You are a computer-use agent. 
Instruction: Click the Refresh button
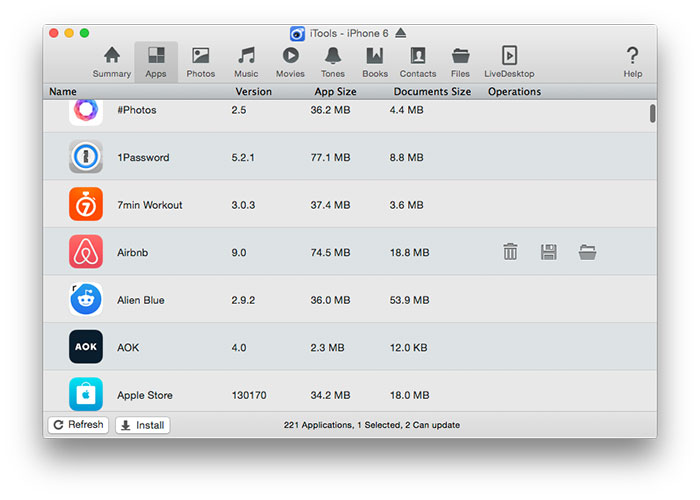click(x=78, y=425)
